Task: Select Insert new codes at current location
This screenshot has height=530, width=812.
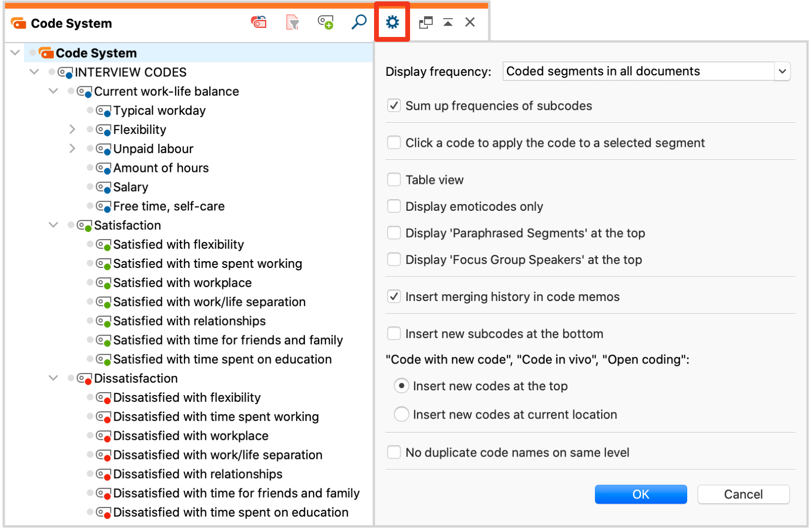Action: point(401,414)
